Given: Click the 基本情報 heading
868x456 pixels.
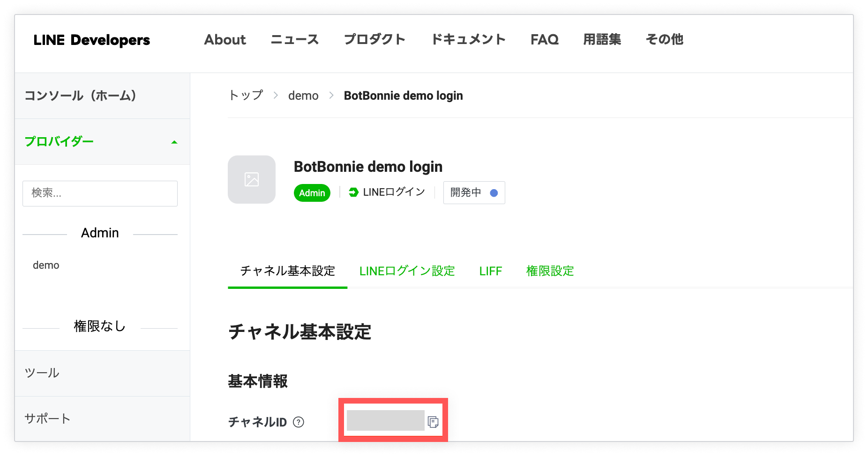Looking at the screenshot, I should [258, 381].
